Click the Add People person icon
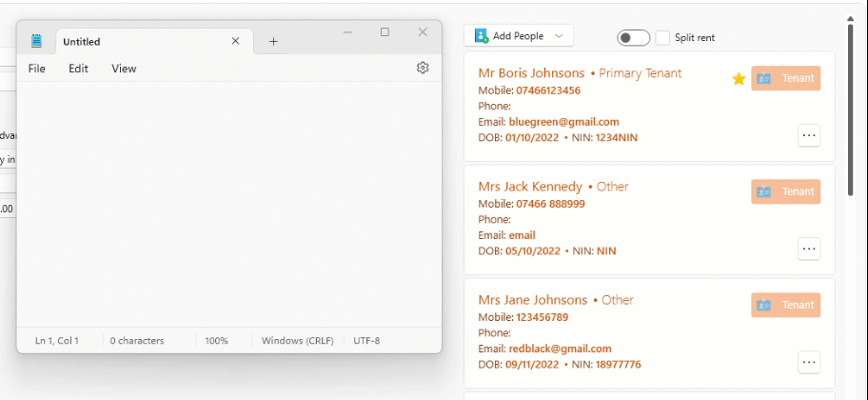This screenshot has width=868, height=400. [x=481, y=36]
